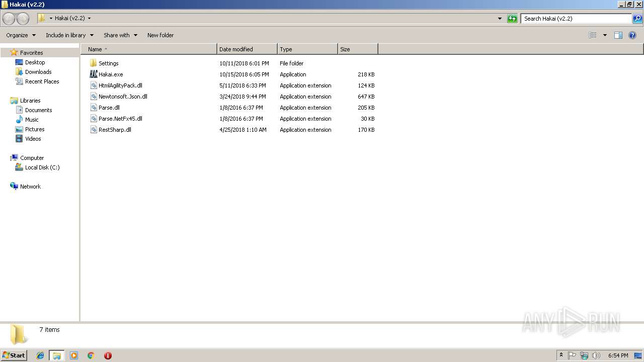This screenshot has height=362, width=644.
Task: Show hidden tray icons
Action: pos(561,355)
